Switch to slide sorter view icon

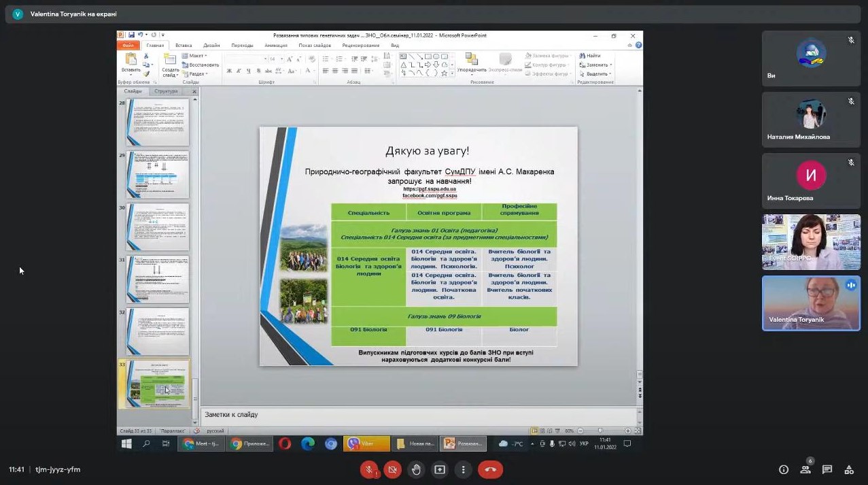(542, 431)
